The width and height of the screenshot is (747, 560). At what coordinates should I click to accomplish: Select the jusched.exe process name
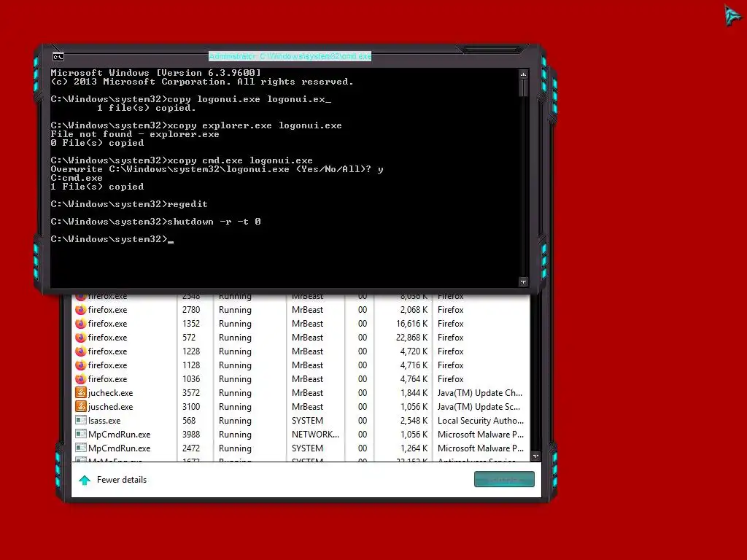[x=111, y=407]
